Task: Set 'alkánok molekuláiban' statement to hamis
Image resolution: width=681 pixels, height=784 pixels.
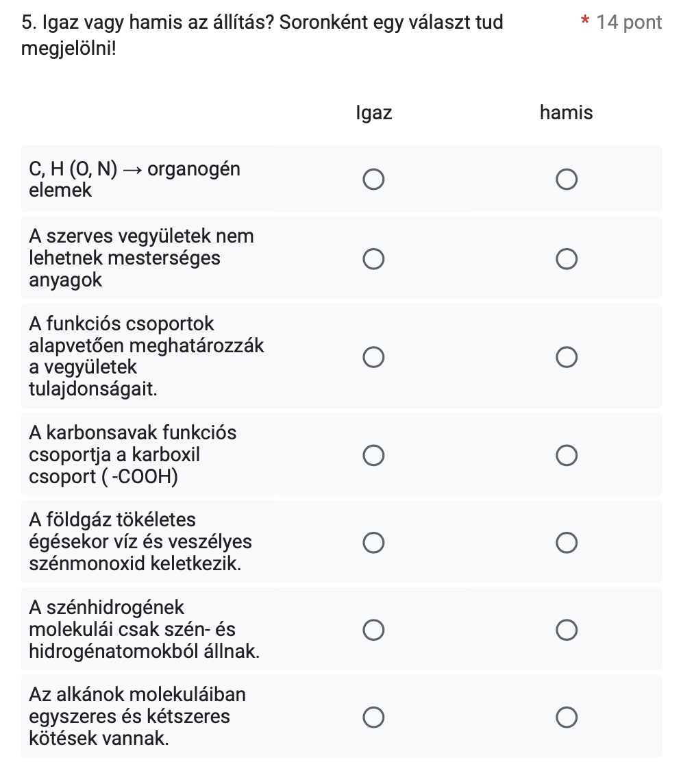Action: pos(567,718)
